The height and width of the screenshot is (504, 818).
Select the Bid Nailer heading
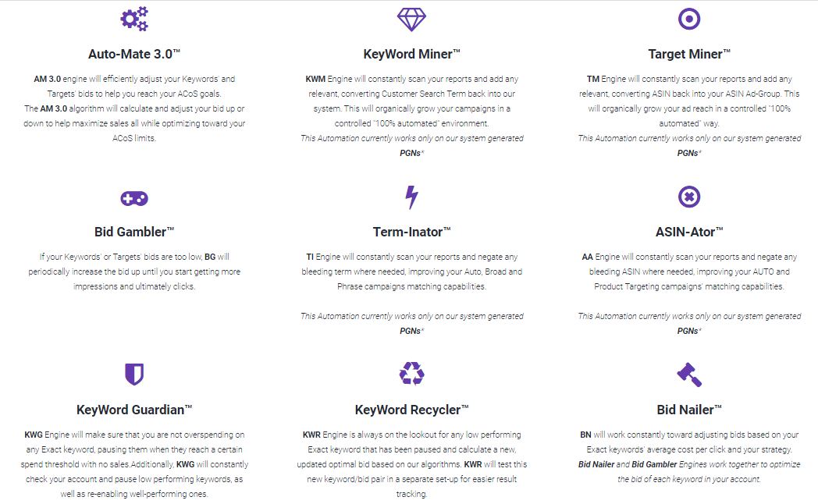coord(689,410)
